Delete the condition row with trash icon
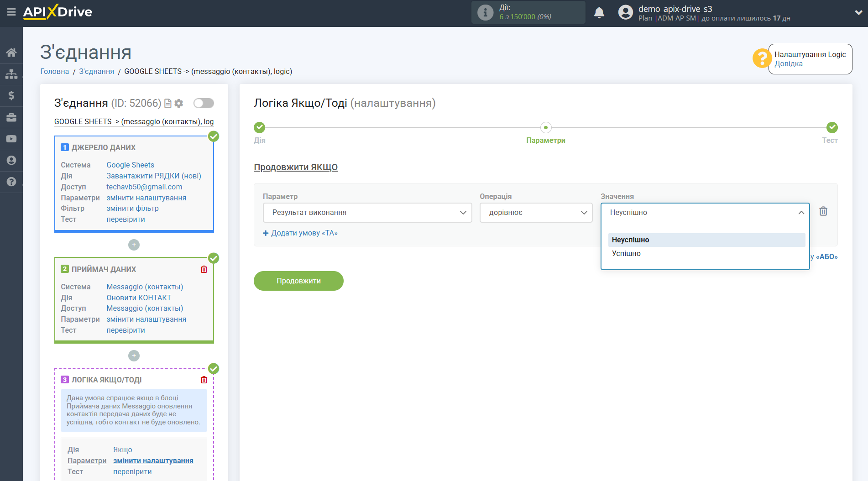 823,211
